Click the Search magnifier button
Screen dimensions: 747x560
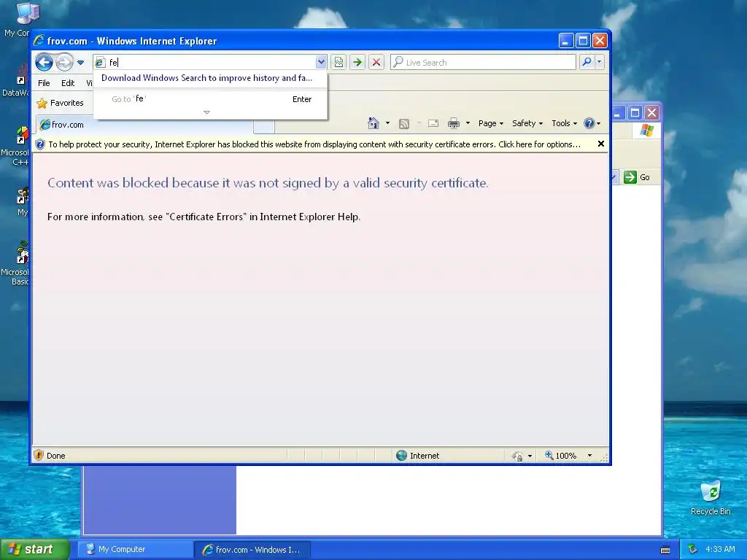coord(587,62)
